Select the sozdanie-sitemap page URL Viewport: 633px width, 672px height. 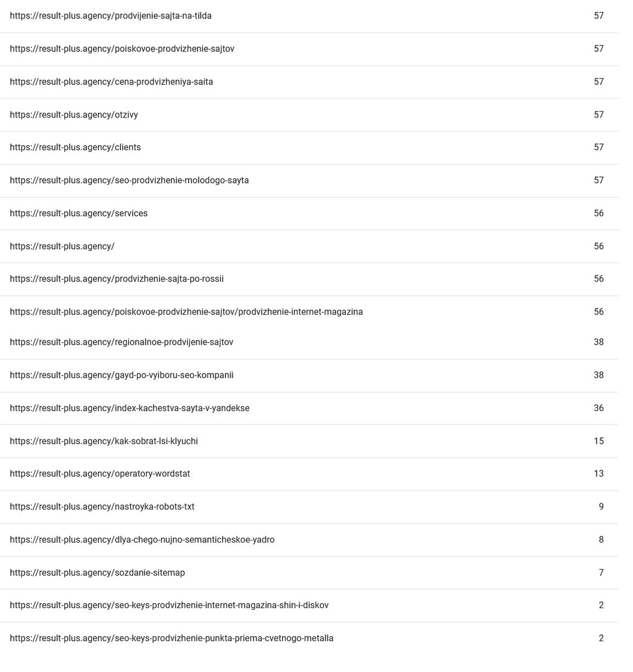(97, 573)
